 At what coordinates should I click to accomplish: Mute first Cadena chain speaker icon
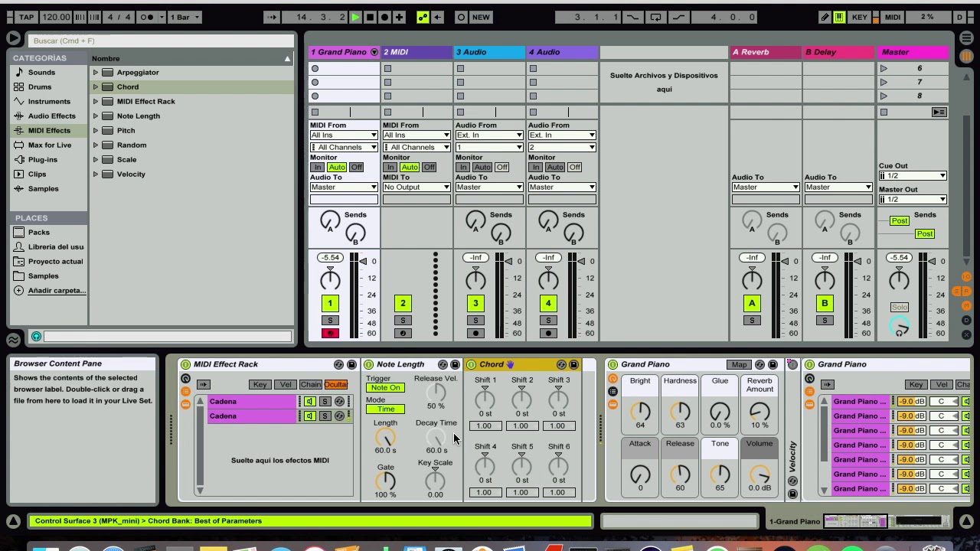pos(309,402)
